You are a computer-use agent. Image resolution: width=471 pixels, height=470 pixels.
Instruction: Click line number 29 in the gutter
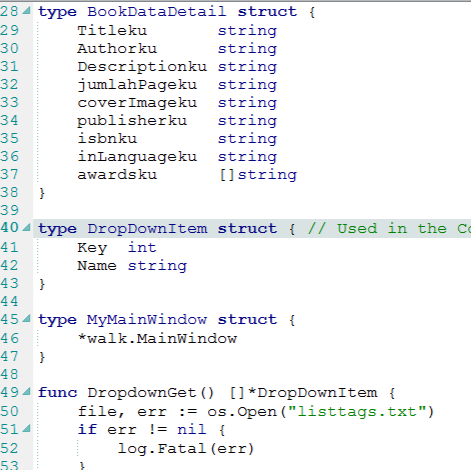9,30
